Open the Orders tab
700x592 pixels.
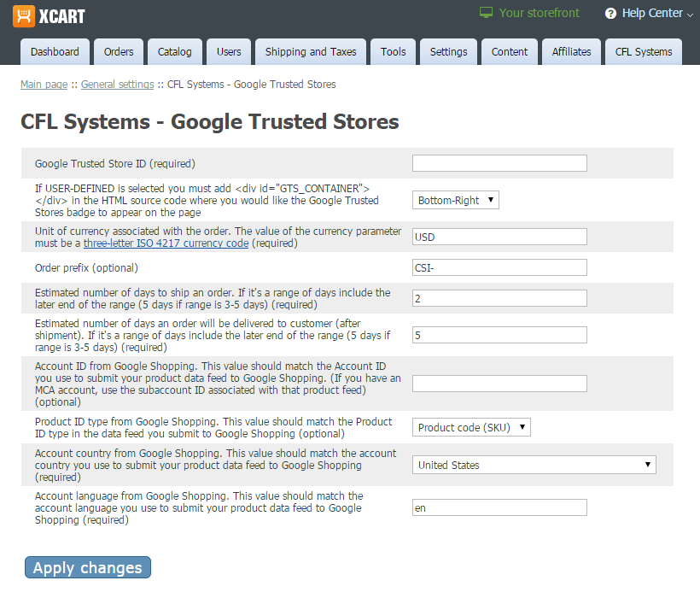click(x=119, y=52)
